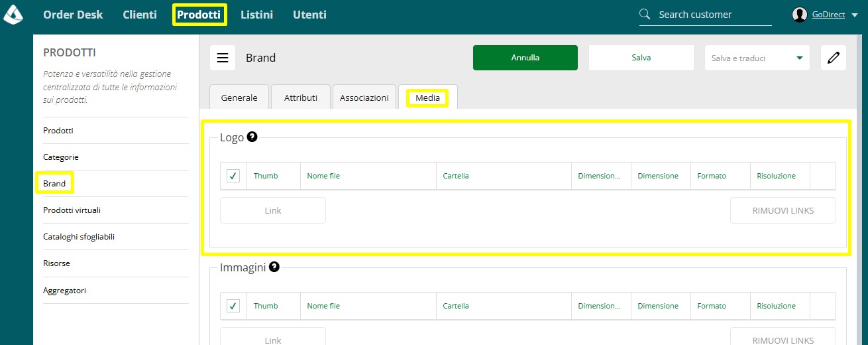This screenshot has height=345, width=868.
Task: Click the Link button under the Logo table
Action: pos(273,210)
